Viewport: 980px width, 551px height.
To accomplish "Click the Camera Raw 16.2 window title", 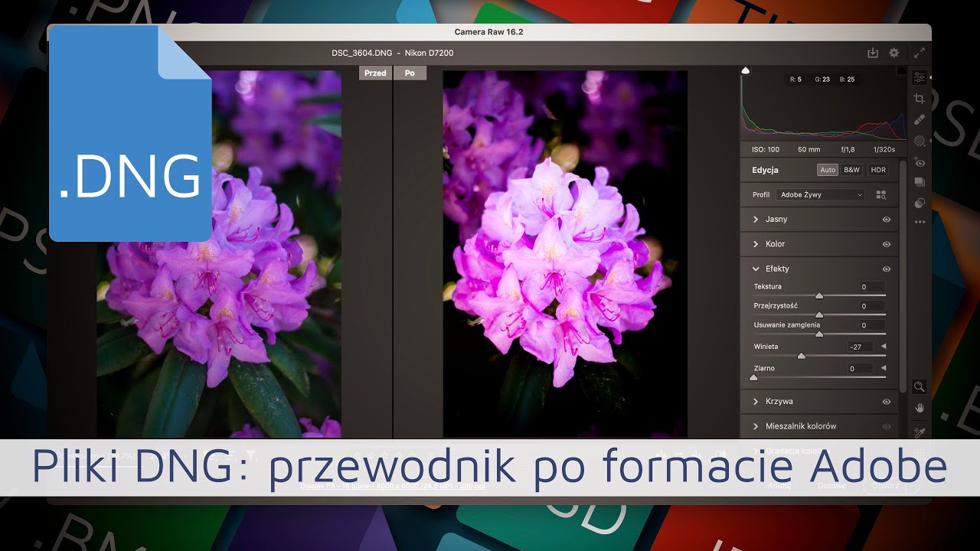I will pyautogui.click(x=488, y=32).
